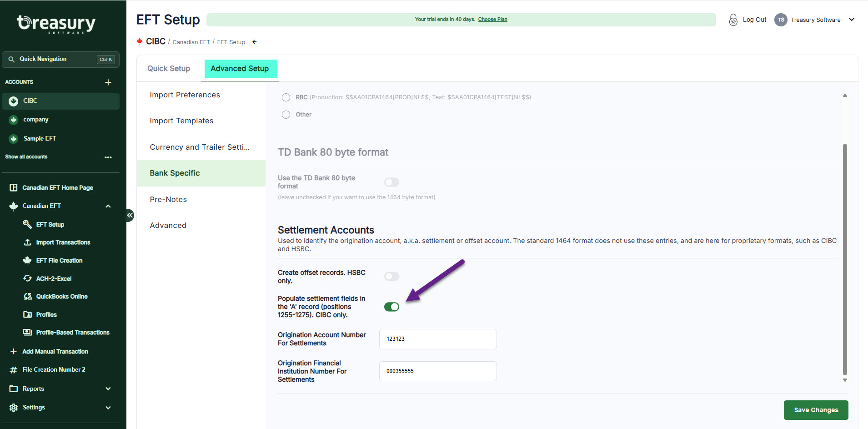Click the Import Transactions upload icon
Screen dimensions: 868x429
tap(27, 242)
